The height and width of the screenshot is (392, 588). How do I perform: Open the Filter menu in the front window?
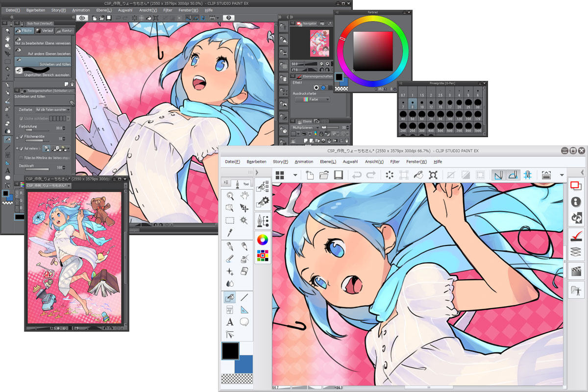point(395,161)
